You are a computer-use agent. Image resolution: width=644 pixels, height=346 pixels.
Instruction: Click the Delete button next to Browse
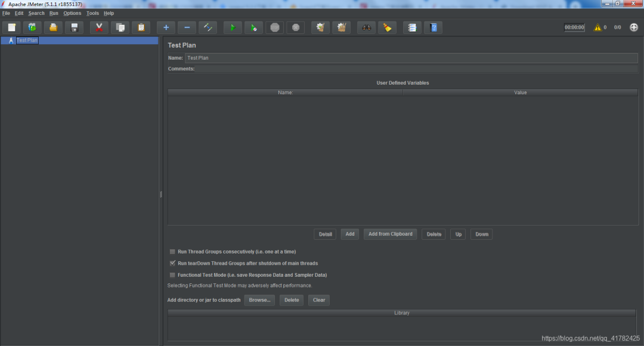tap(292, 300)
